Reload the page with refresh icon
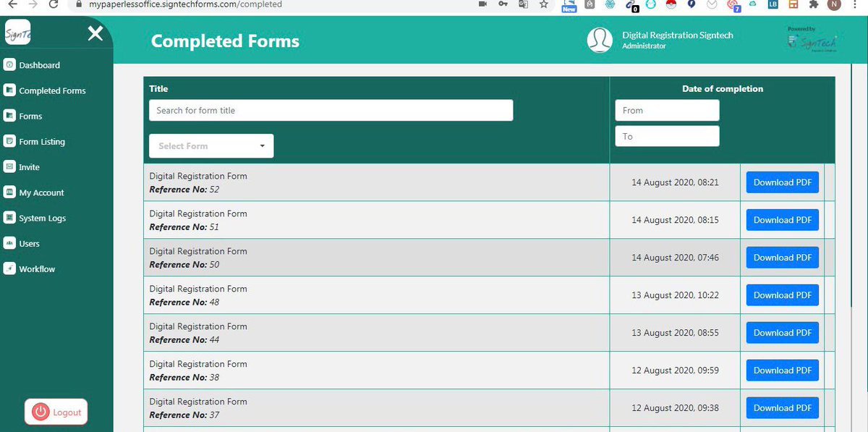Viewport: 868px width, 432px height. [x=53, y=4]
